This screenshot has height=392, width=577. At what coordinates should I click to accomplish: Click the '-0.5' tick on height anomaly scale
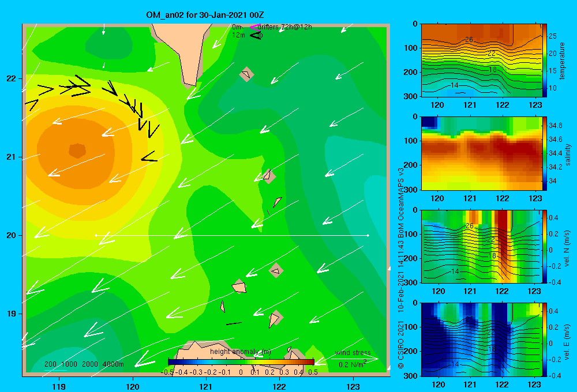(x=167, y=372)
